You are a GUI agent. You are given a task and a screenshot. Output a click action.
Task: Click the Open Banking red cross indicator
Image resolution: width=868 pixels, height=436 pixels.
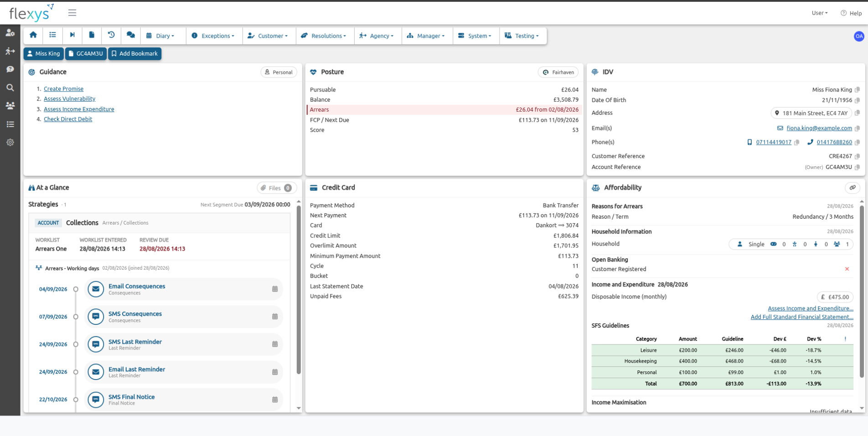(847, 269)
